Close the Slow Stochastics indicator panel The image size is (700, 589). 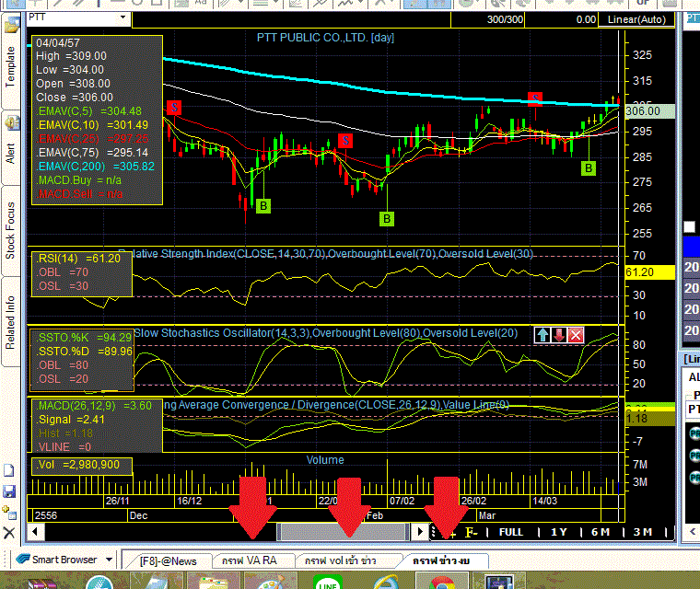[x=576, y=335]
